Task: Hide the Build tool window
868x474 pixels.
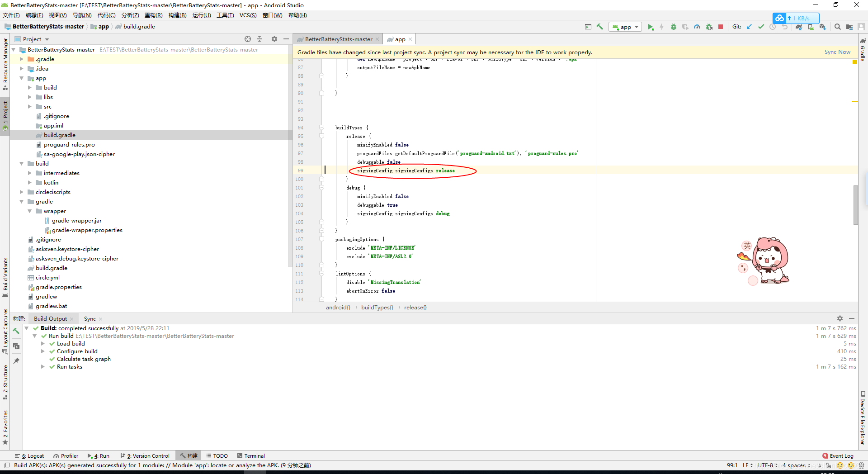Action: point(852,318)
